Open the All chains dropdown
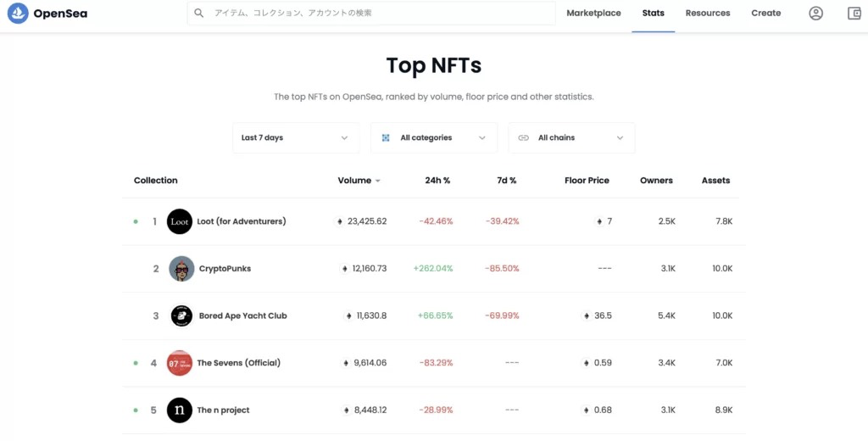 (571, 137)
